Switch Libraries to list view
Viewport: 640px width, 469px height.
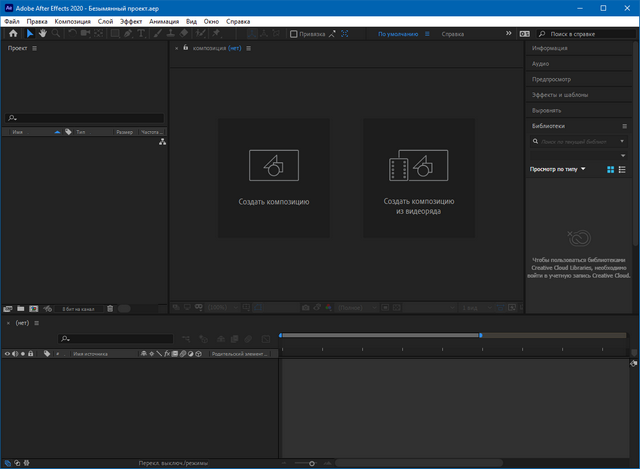tap(622, 170)
